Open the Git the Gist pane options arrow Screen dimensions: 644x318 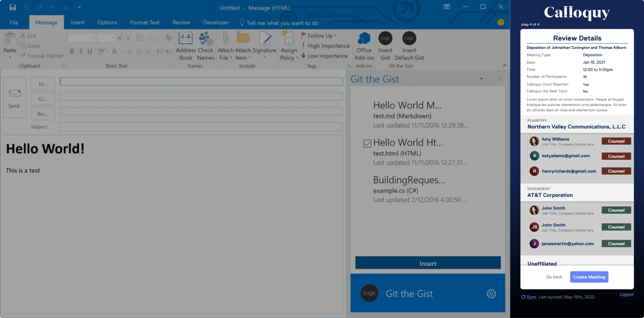(482, 79)
